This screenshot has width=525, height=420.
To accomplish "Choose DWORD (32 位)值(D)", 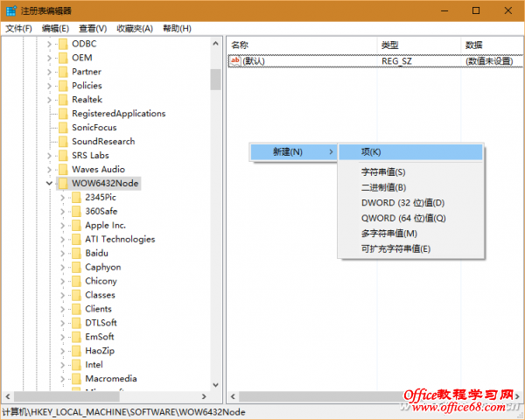I will pos(411,203).
